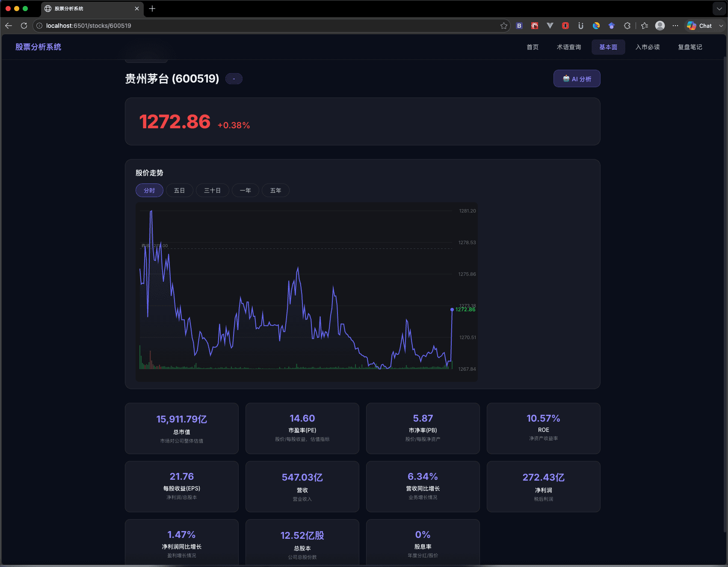Click the 股价走势 section heading
728x567 pixels.
point(149,173)
